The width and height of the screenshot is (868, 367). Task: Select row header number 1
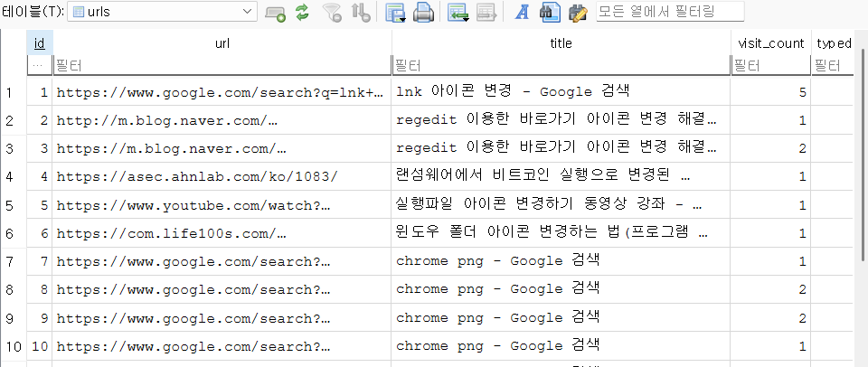tap(14, 92)
